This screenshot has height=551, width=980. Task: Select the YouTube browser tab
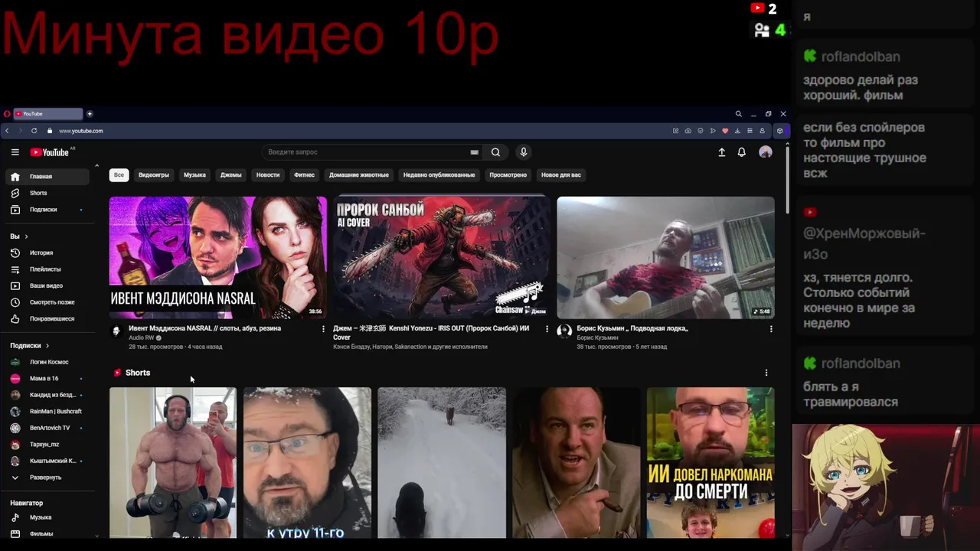pyautogui.click(x=47, y=114)
